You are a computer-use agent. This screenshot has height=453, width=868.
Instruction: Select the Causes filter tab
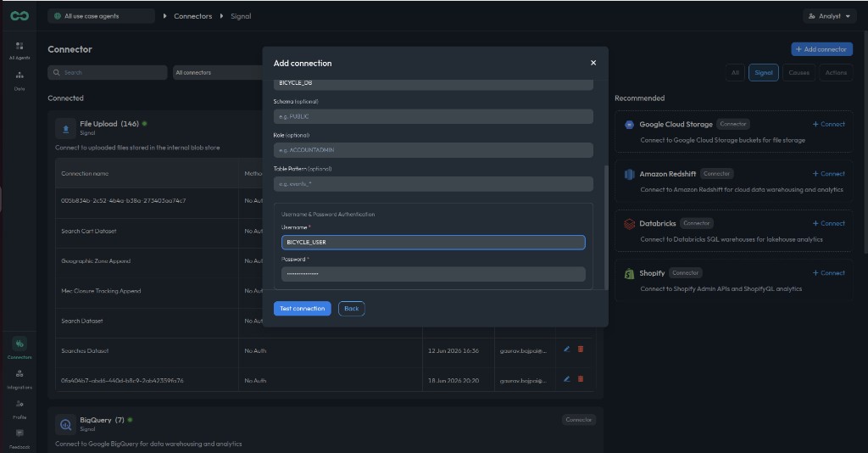pyautogui.click(x=798, y=73)
